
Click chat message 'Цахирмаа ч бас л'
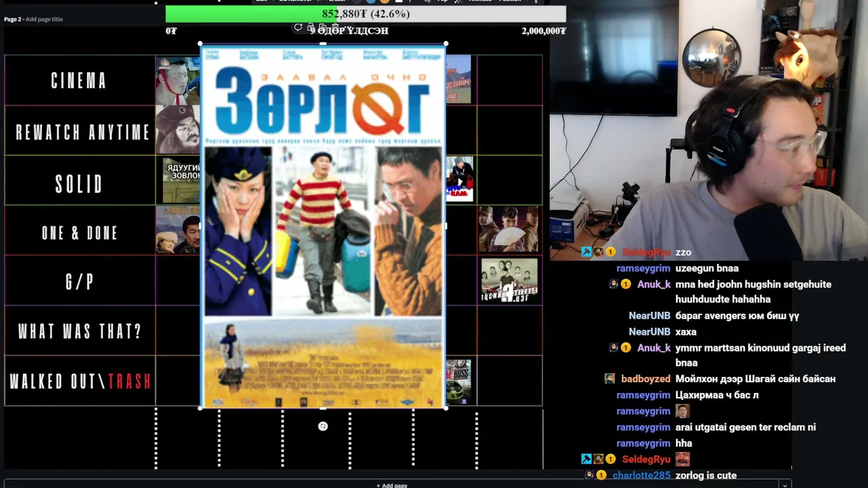point(715,395)
